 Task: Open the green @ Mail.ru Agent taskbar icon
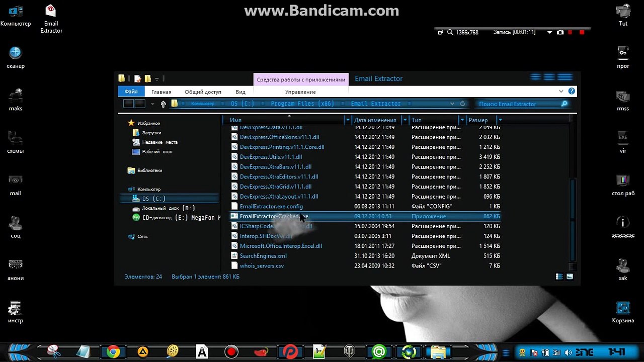(x=379, y=351)
